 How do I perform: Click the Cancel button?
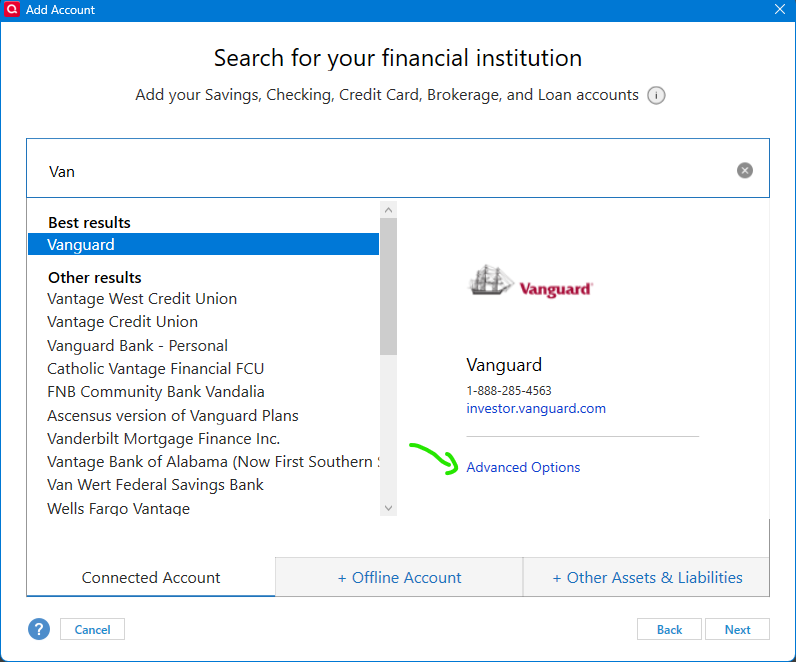click(x=92, y=630)
